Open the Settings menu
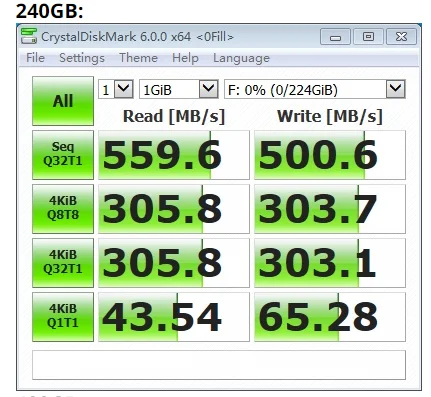The height and width of the screenshot is (397, 431). click(82, 58)
